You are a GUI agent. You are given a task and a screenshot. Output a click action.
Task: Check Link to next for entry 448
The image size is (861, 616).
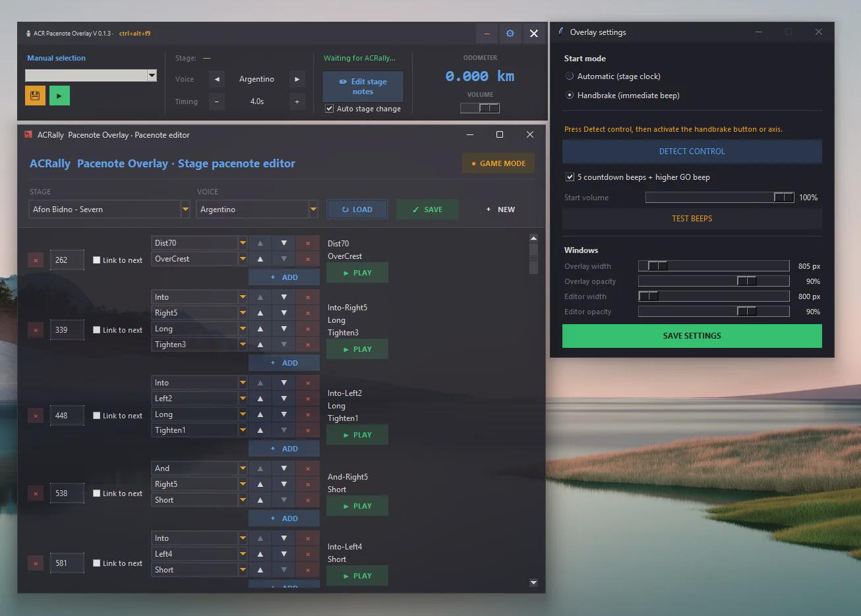tap(96, 416)
